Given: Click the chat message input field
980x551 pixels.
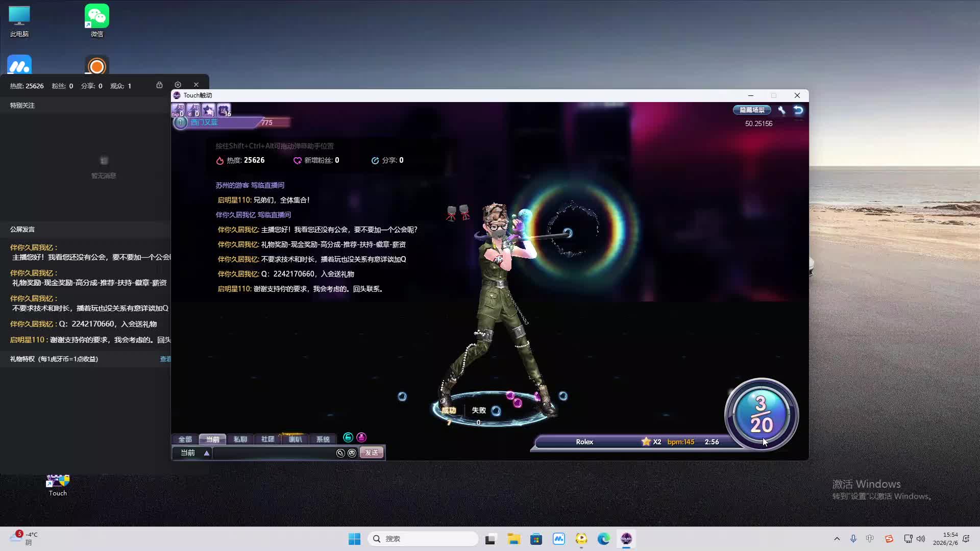Looking at the screenshot, I should pyautogui.click(x=273, y=453).
